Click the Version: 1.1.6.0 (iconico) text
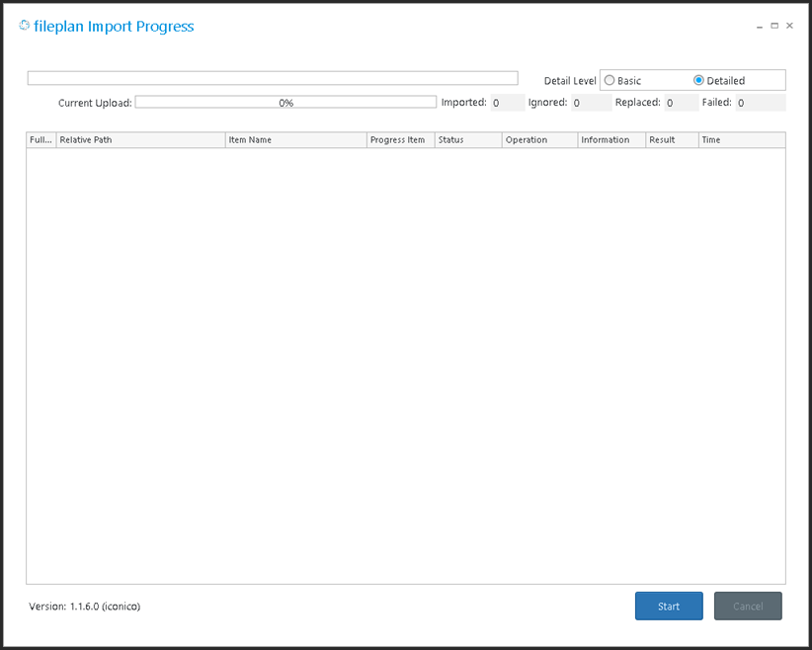This screenshot has width=812, height=650. [84, 606]
